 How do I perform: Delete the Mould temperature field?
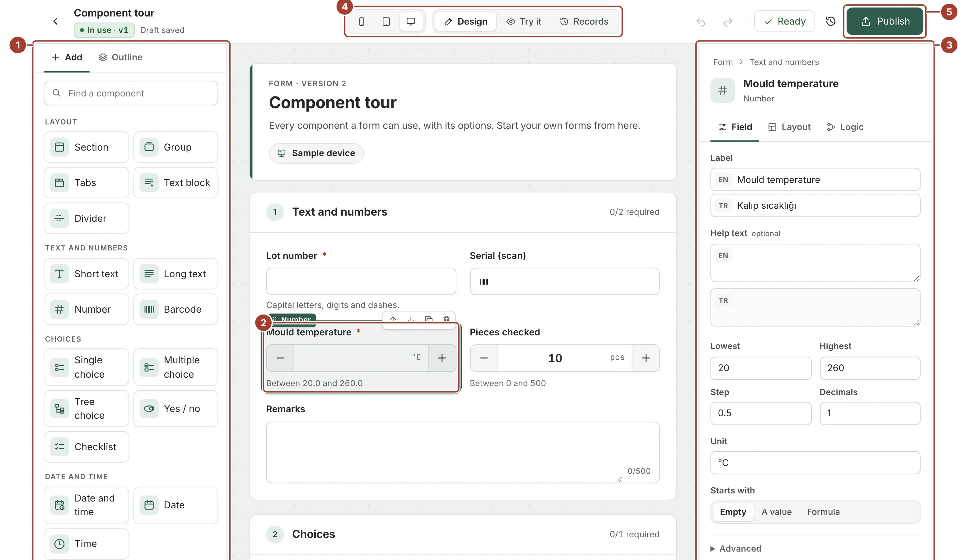click(446, 319)
